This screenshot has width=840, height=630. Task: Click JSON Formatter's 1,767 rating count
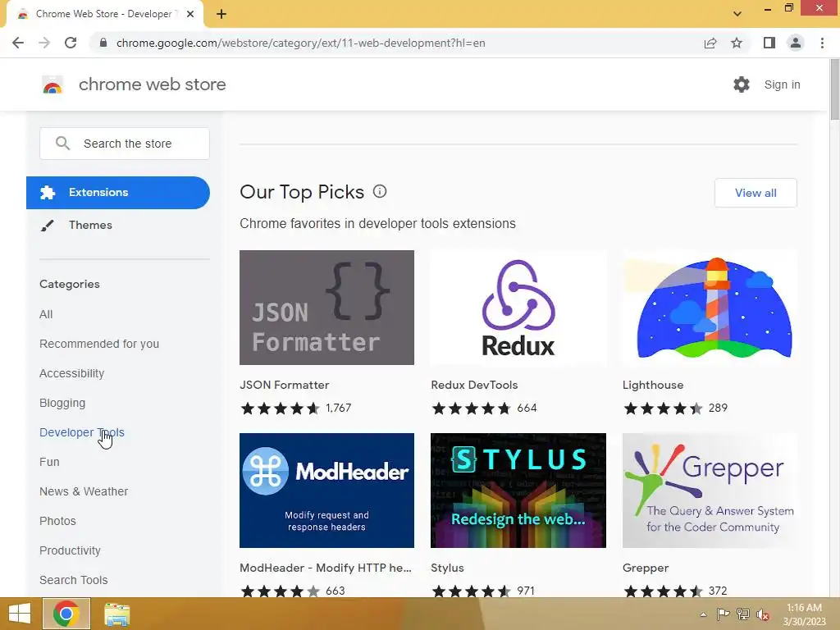(x=339, y=409)
